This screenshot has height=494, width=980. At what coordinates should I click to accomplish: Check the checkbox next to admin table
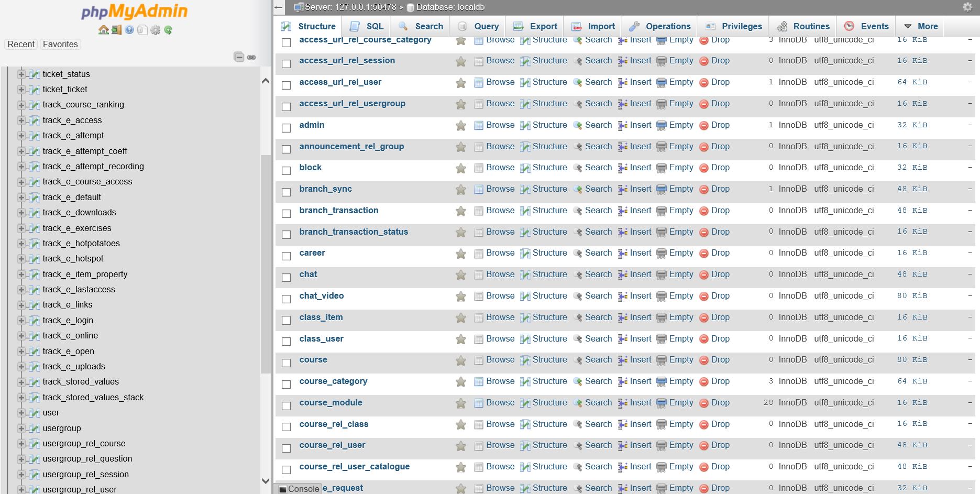(286, 128)
